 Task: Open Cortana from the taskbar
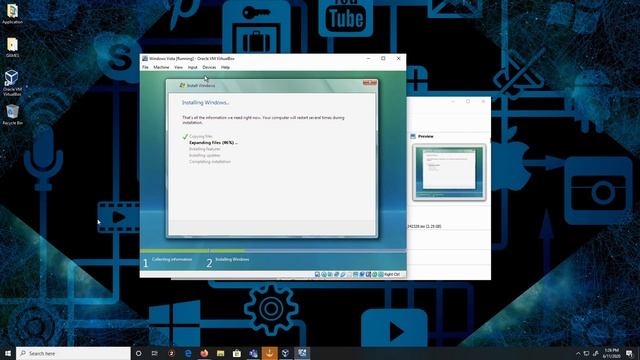coord(138,353)
